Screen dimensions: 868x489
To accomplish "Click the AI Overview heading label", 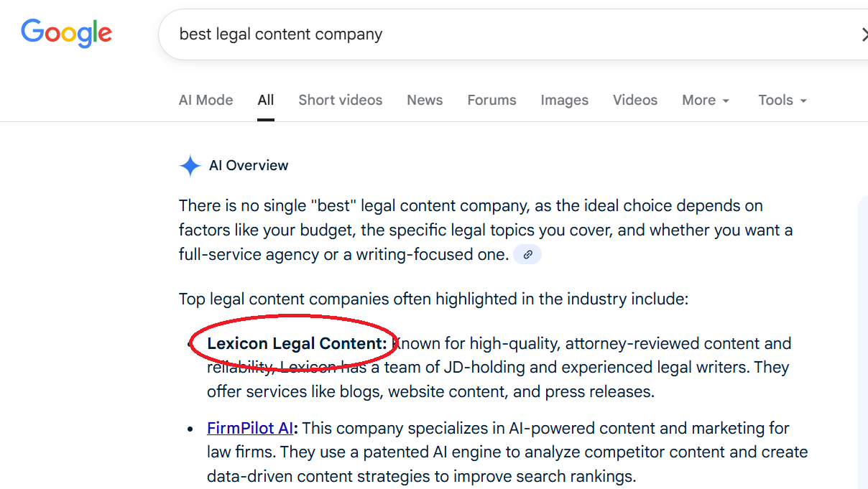I will pyautogui.click(x=249, y=166).
